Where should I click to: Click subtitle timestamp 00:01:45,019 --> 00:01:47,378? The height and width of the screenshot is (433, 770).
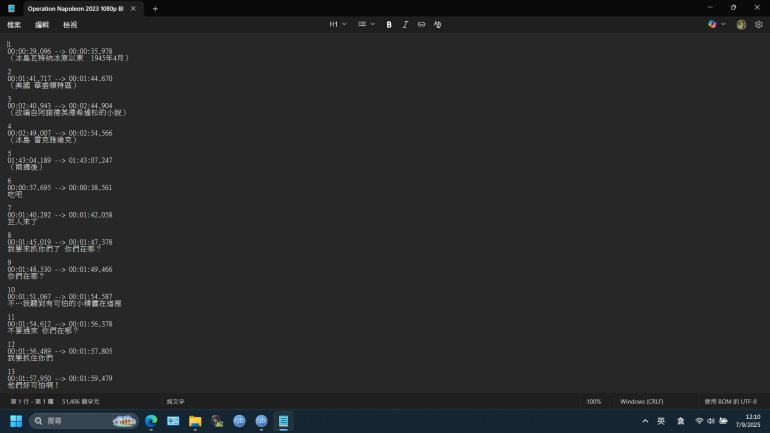coord(59,242)
